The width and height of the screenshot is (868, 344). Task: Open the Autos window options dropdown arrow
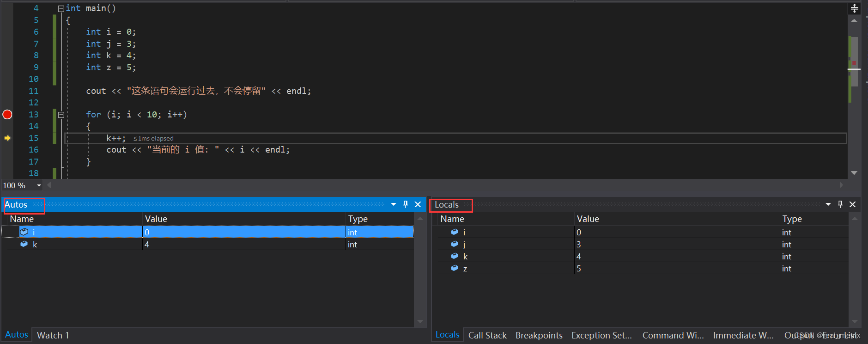[394, 204]
